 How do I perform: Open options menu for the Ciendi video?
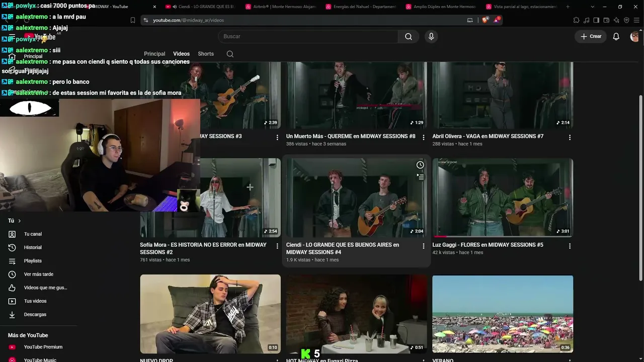[423, 246]
